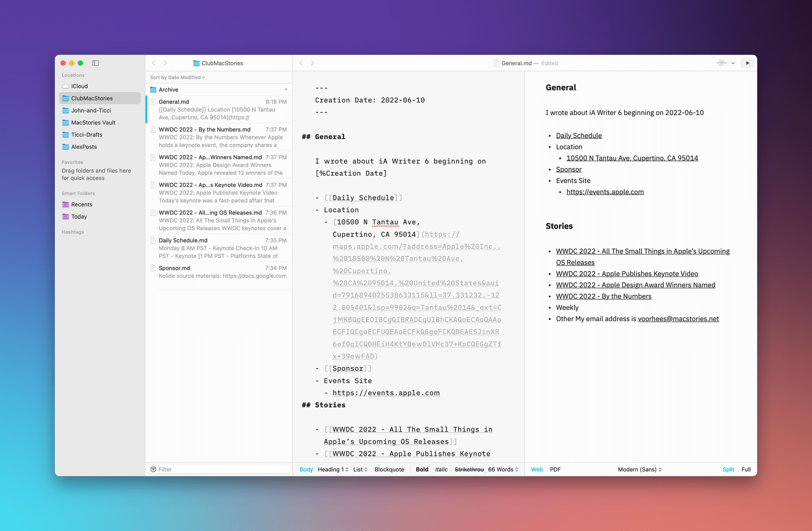Open the Sort by Date Modified dropdown
This screenshot has height=531, width=812.
178,77
